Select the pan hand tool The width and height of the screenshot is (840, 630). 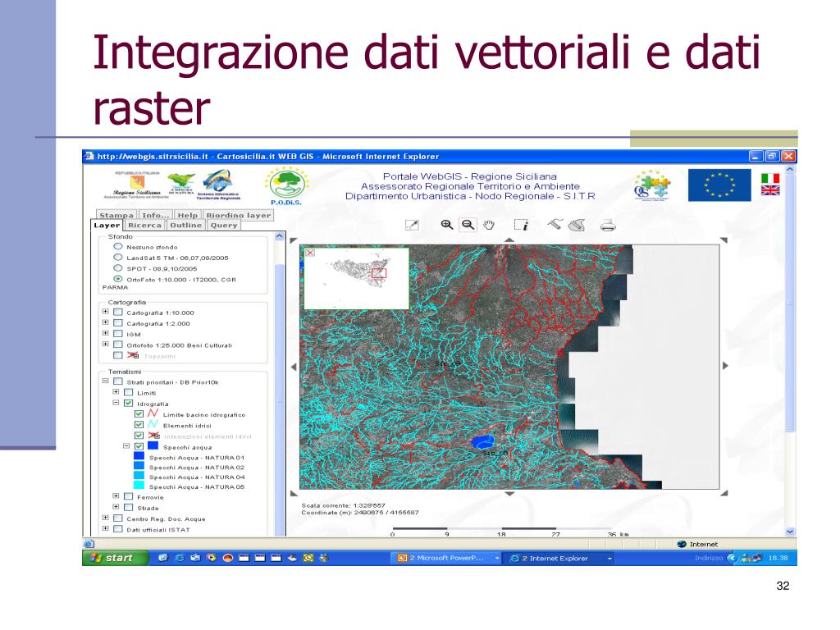(489, 225)
